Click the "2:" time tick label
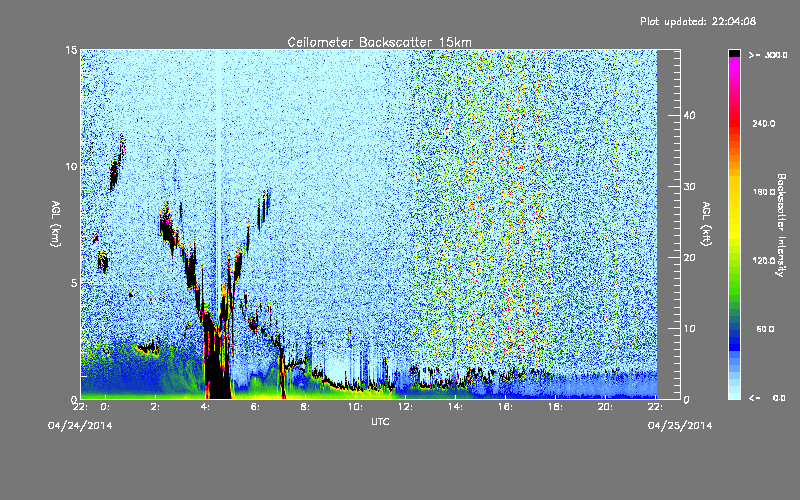The image size is (800, 500). click(155, 407)
